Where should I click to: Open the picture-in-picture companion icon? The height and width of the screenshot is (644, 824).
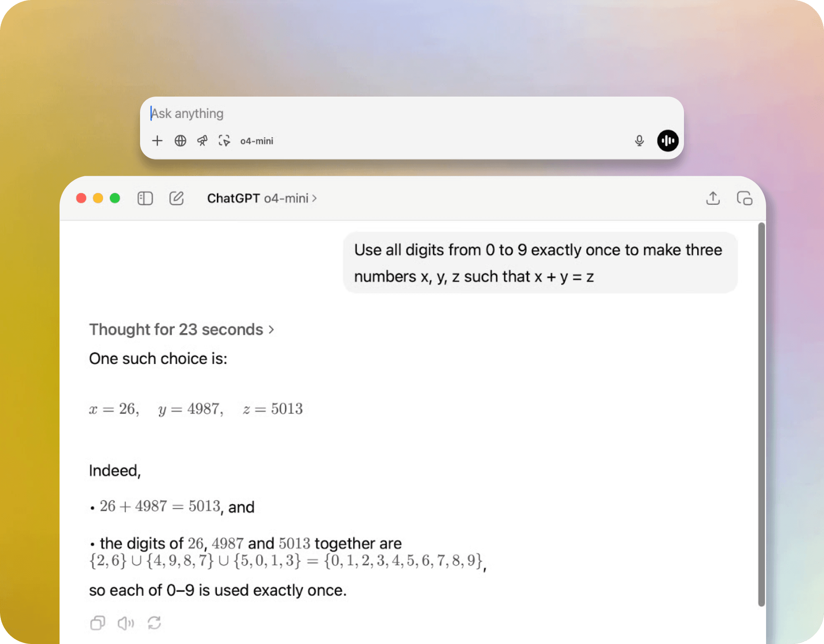[x=745, y=198]
